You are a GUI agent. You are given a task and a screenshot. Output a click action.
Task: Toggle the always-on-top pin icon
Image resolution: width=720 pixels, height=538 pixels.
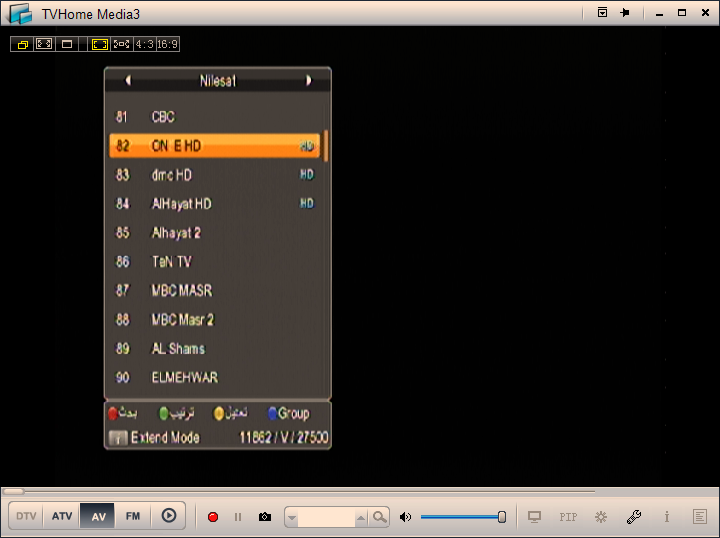pos(625,13)
